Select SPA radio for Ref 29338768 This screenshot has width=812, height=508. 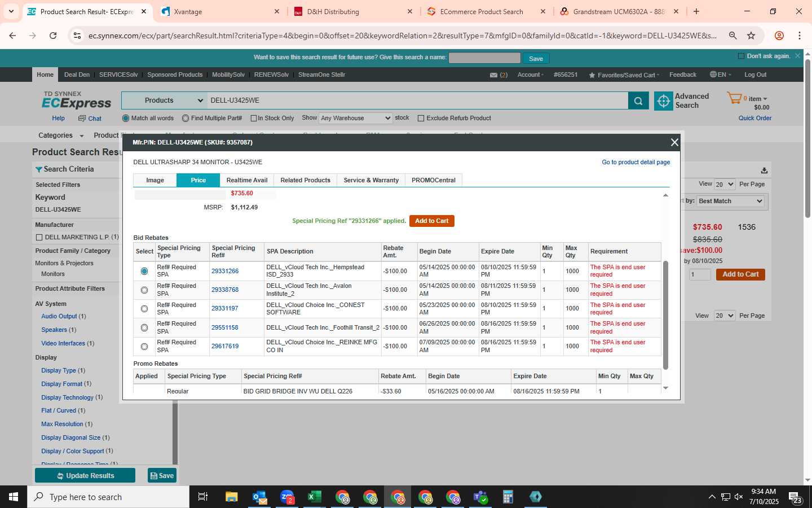144,290
